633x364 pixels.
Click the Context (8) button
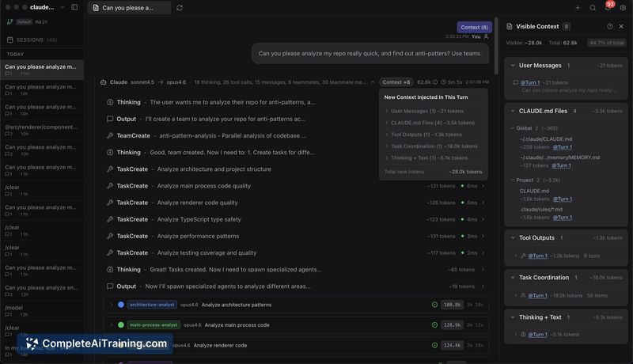(x=474, y=27)
